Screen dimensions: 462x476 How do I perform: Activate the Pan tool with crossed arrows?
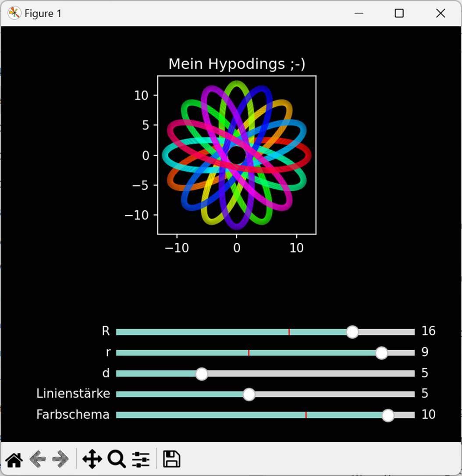92,459
